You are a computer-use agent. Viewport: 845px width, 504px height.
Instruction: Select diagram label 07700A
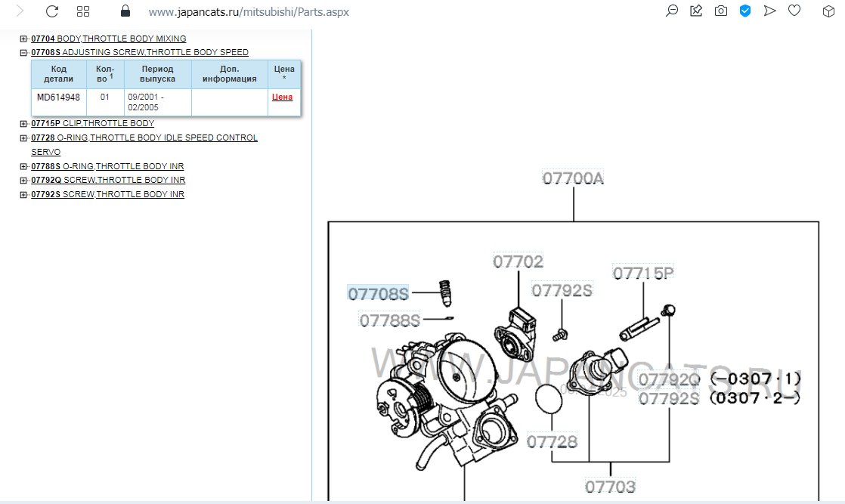point(573,178)
